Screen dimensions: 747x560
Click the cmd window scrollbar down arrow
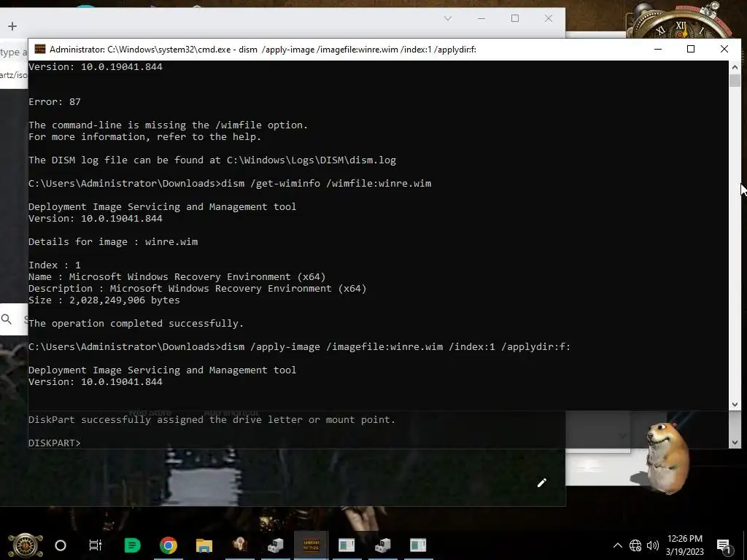pos(735,404)
